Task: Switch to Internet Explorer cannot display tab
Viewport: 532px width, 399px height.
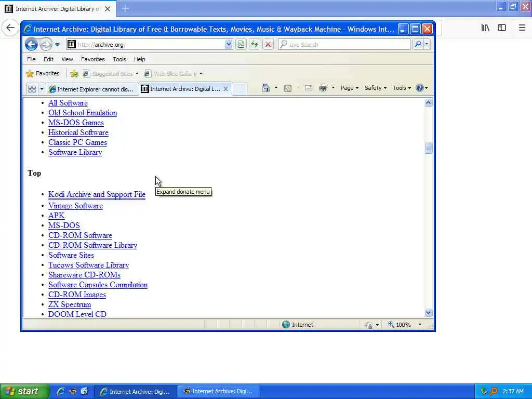Action: click(92, 89)
